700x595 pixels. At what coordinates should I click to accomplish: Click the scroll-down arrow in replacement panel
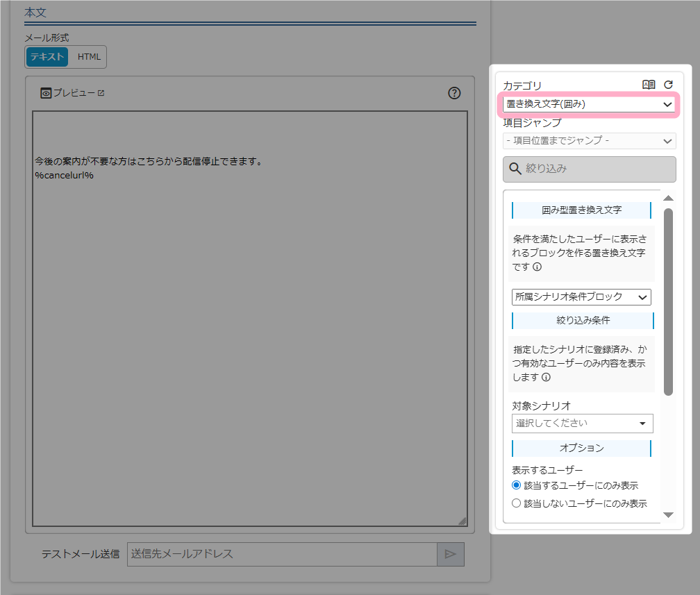pos(668,514)
